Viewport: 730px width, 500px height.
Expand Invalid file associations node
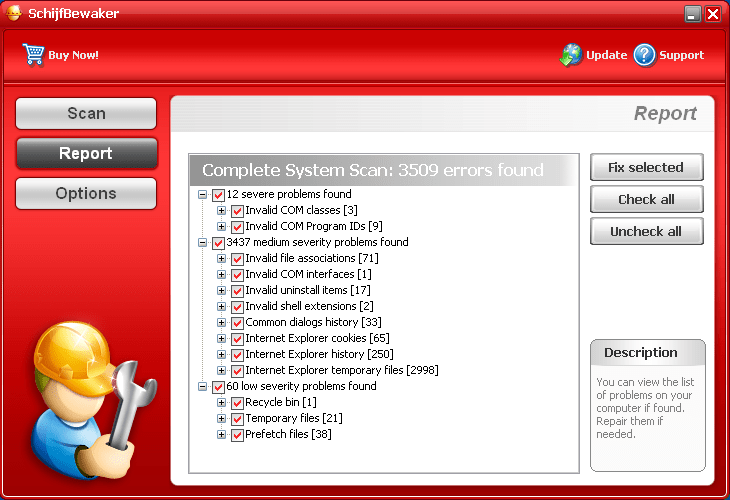point(221,259)
